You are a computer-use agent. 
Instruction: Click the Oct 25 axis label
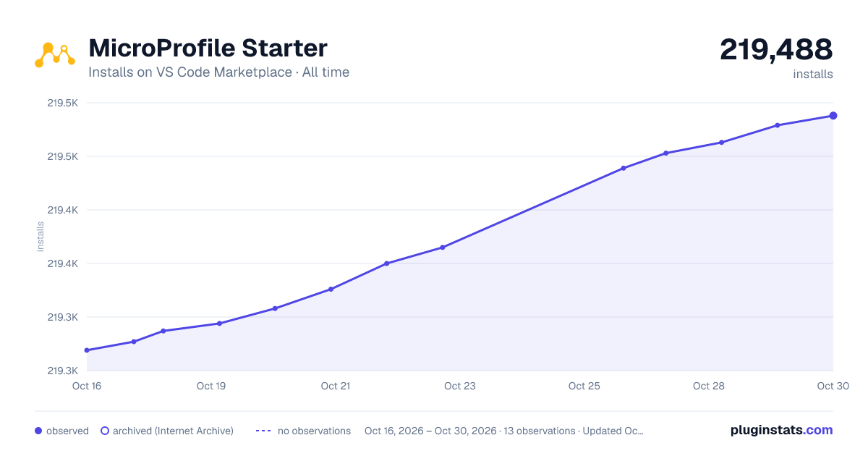click(584, 386)
